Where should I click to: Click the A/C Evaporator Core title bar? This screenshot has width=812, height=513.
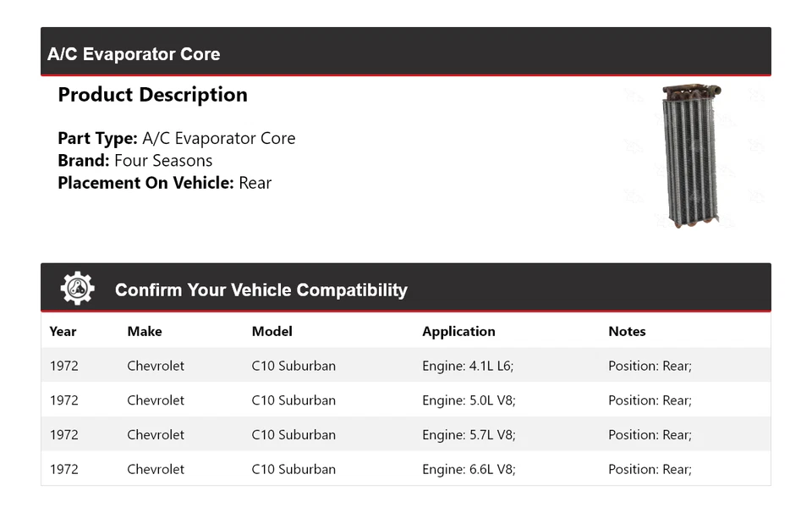coord(134,54)
